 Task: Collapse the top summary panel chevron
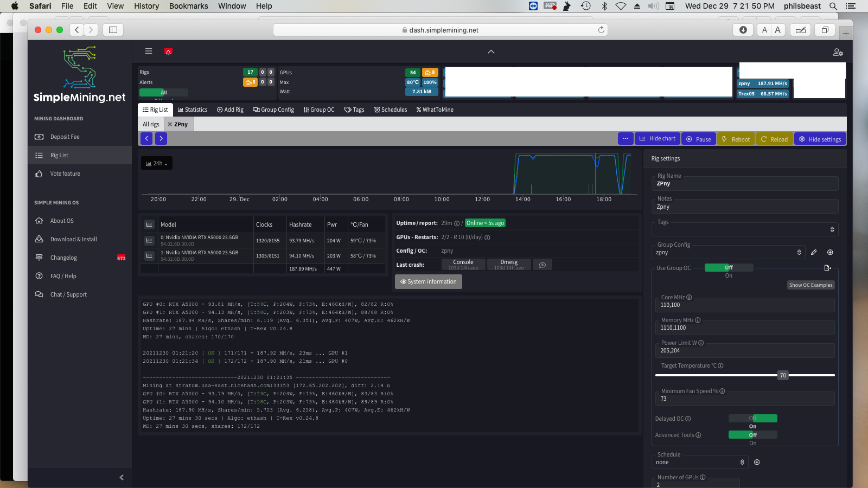(x=491, y=52)
